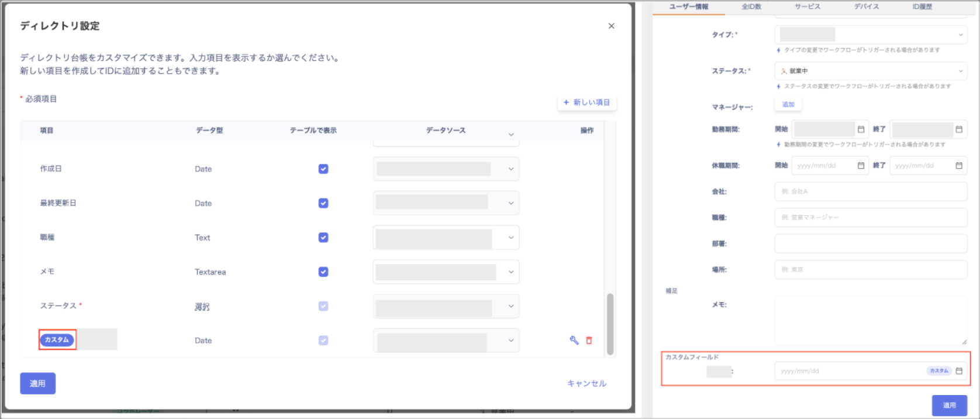Screen dimensions: 980x419
Task: Open データソース dropdown for 作成日
Action: (x=446, y=169)
